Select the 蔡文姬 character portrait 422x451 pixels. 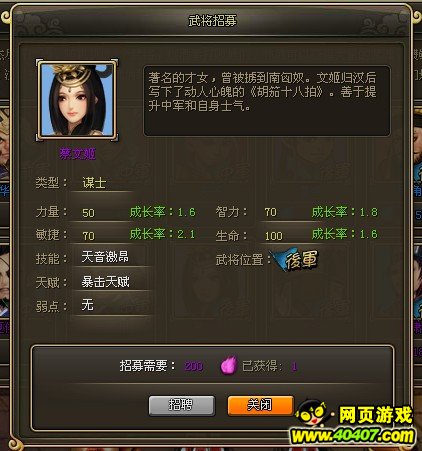coord(77,100)
